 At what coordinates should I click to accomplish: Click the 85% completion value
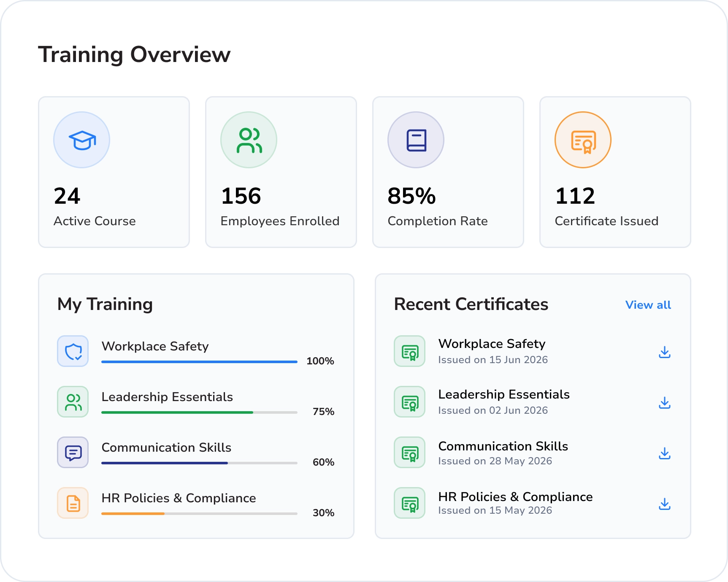tap(412, 196)
